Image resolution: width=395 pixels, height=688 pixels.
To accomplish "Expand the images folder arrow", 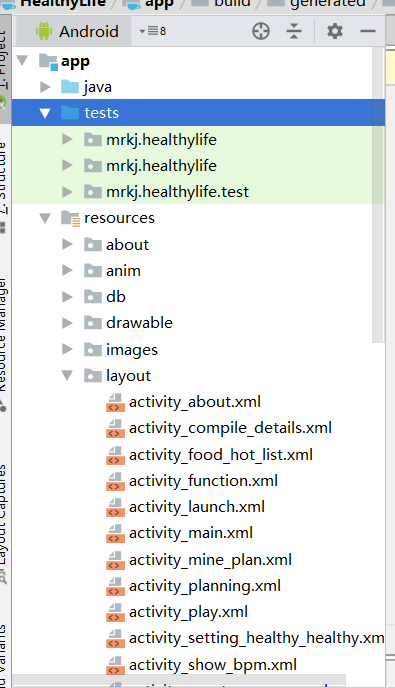I will point(67,349).
